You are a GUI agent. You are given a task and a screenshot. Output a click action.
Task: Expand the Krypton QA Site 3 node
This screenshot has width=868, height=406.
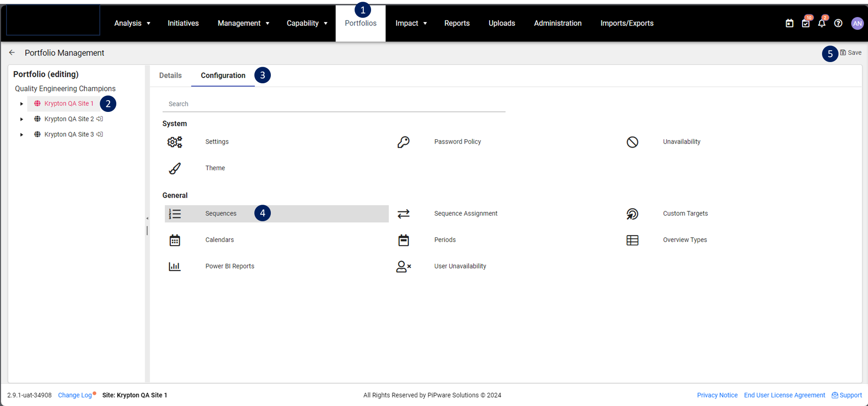coord(22,135)
